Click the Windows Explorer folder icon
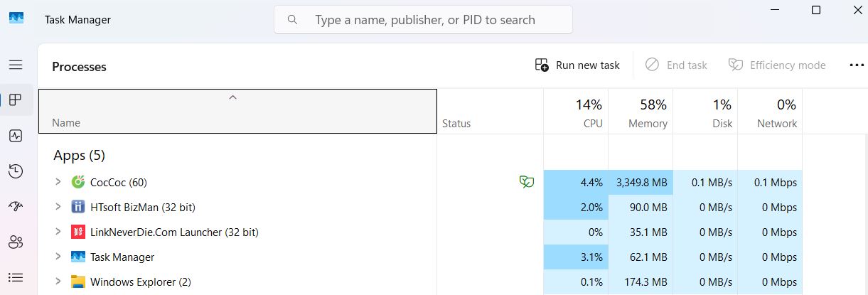The width and height of the screenshot is (868, 295). (x=78, y=281)
